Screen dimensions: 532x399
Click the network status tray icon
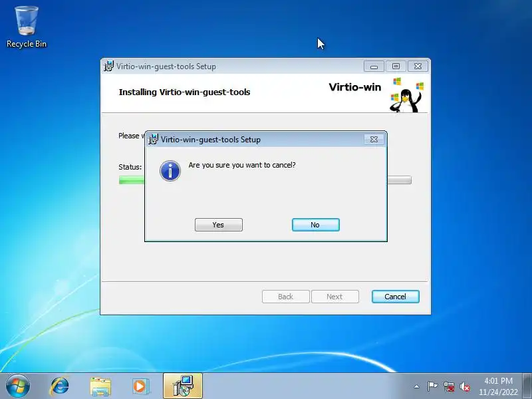coord(448,386)
